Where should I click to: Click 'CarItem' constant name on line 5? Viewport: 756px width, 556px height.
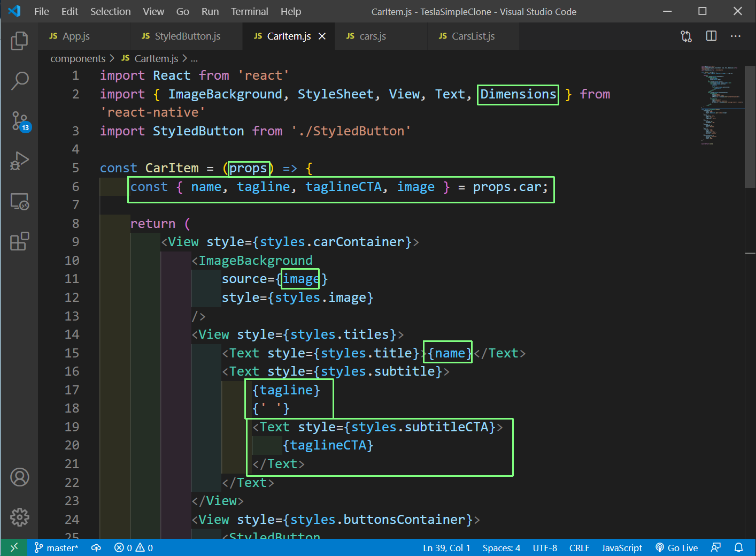pyautogui.click(x=172, y=168)
